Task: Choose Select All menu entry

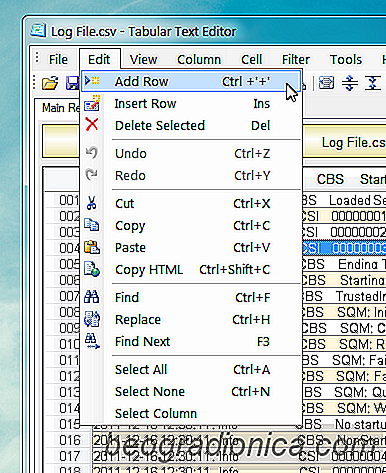Action: coord(191,369)
